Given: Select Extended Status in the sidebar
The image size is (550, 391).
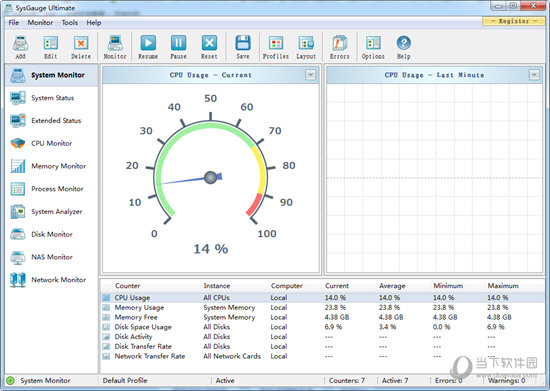Looking at the screenshot, I should pyautogui.click(x=52, y=121).
